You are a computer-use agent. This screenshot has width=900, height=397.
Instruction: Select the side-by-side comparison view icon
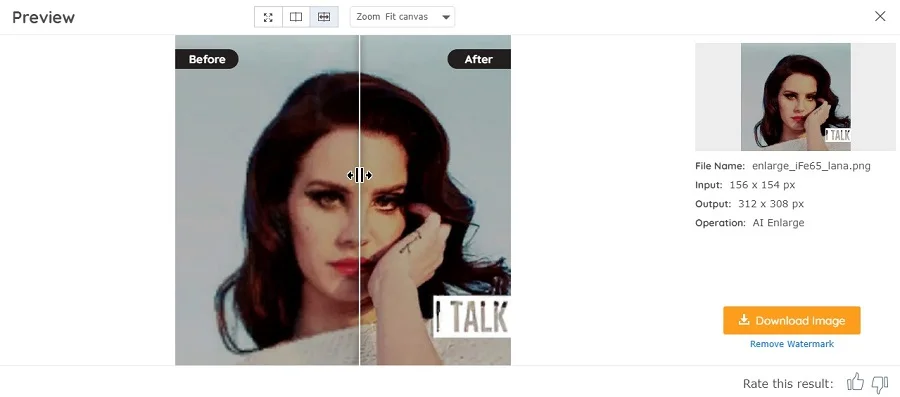[296, 17]
